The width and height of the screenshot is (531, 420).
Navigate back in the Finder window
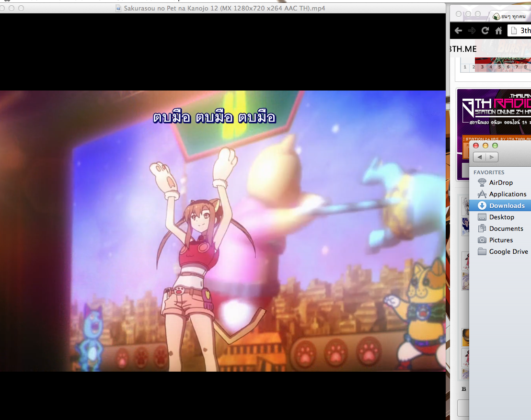479,157
